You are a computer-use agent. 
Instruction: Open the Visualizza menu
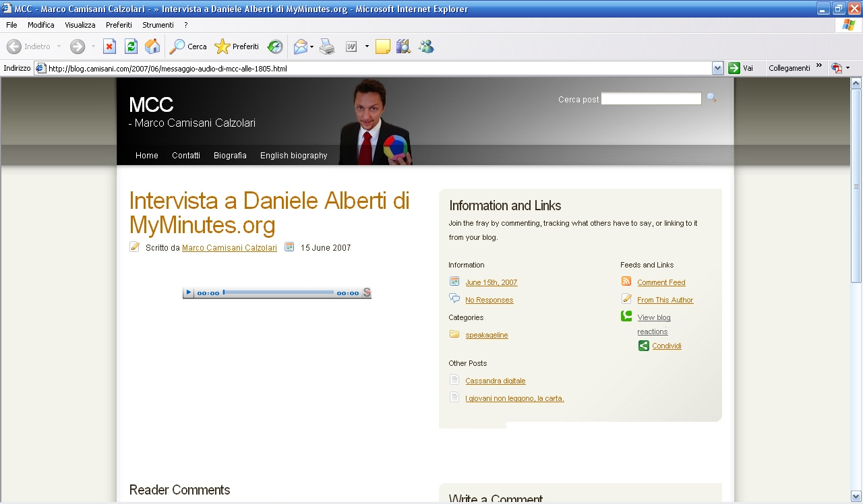pyautogui.click(x=80, y=25)
